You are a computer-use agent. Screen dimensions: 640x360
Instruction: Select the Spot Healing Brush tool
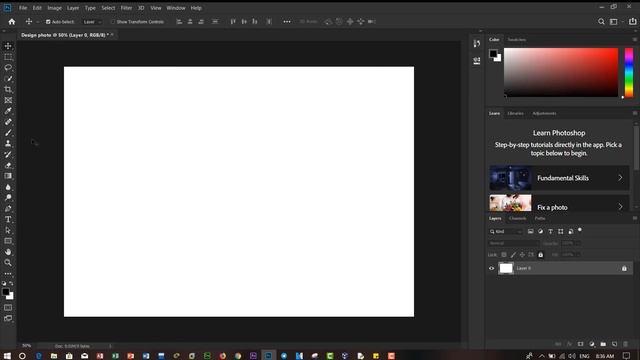point(8,122)
